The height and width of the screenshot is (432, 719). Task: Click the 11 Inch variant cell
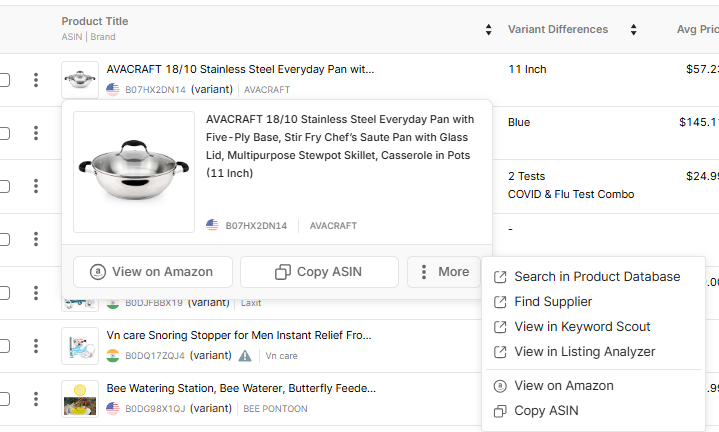click(527, 69)
